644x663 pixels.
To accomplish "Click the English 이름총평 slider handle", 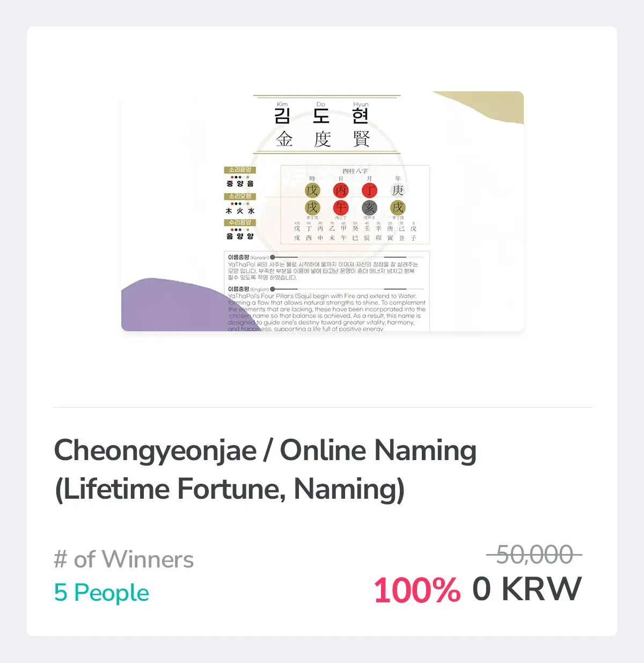I will tap(273, 289).
